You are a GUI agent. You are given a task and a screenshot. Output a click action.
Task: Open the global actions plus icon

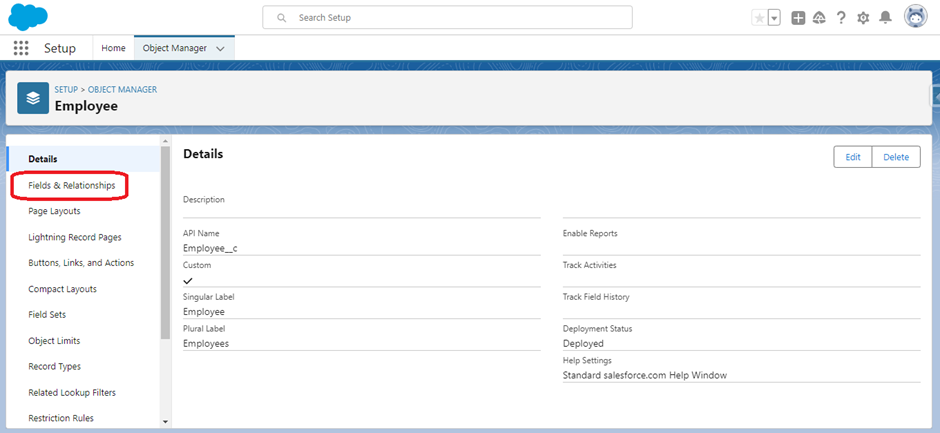[x=798, y=18]
